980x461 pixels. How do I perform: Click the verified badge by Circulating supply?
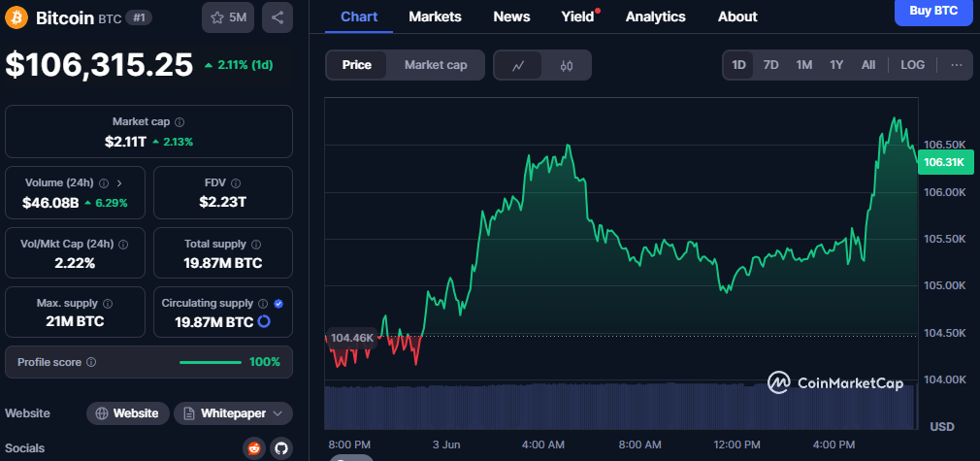tap(278, 304)
